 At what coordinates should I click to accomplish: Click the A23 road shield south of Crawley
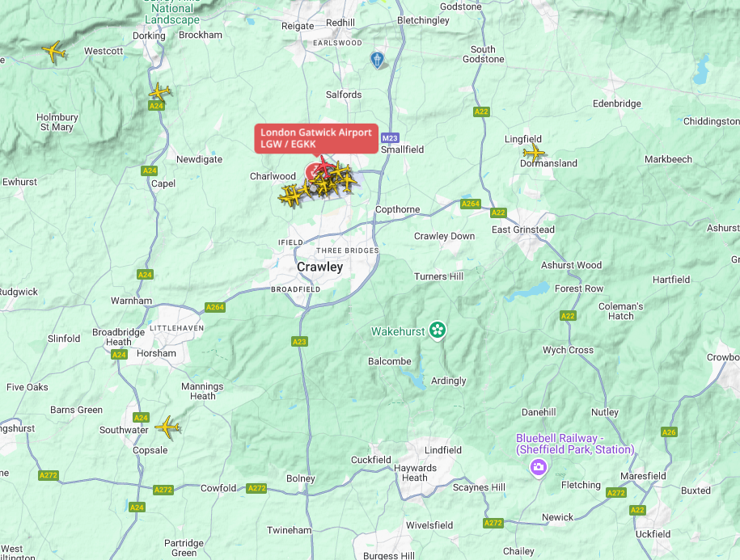299,342
